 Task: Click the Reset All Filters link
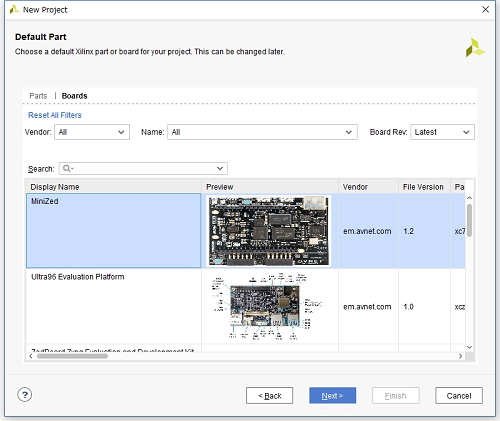55,115
